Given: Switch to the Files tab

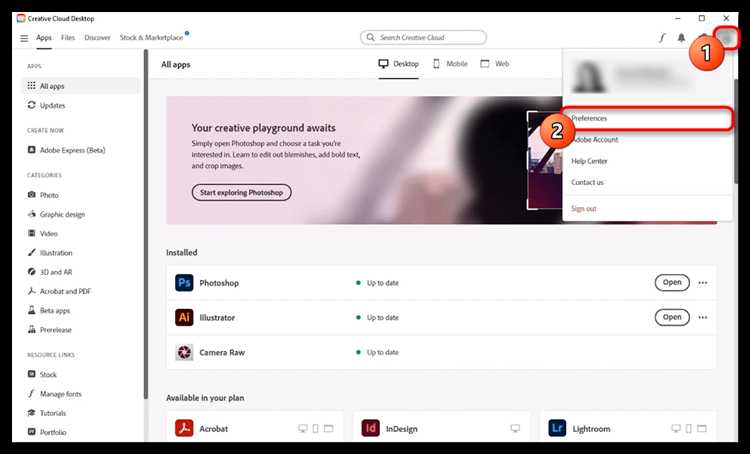Looking at the screenshot, I should pos(68,37).
